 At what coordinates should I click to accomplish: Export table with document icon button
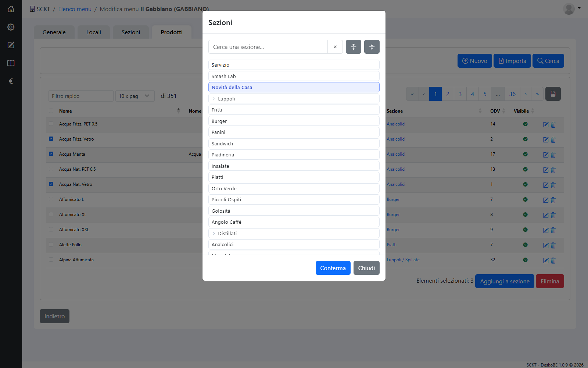(x=553, y=94)
